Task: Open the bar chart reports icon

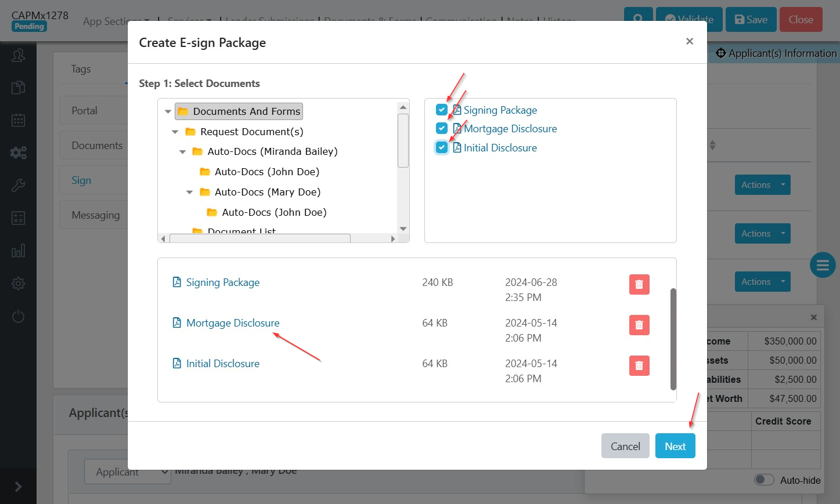Action: (18, 251)
